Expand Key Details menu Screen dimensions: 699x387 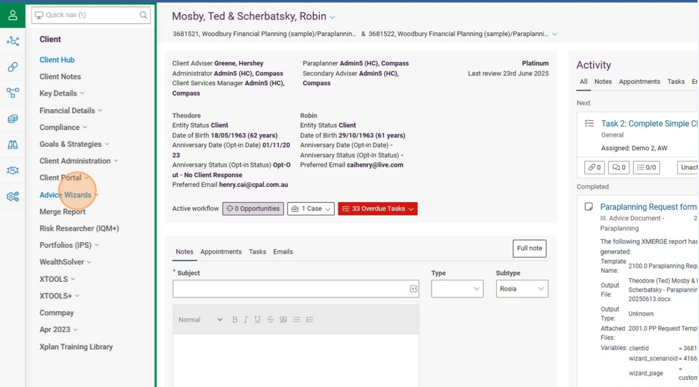tap(62, 93)
